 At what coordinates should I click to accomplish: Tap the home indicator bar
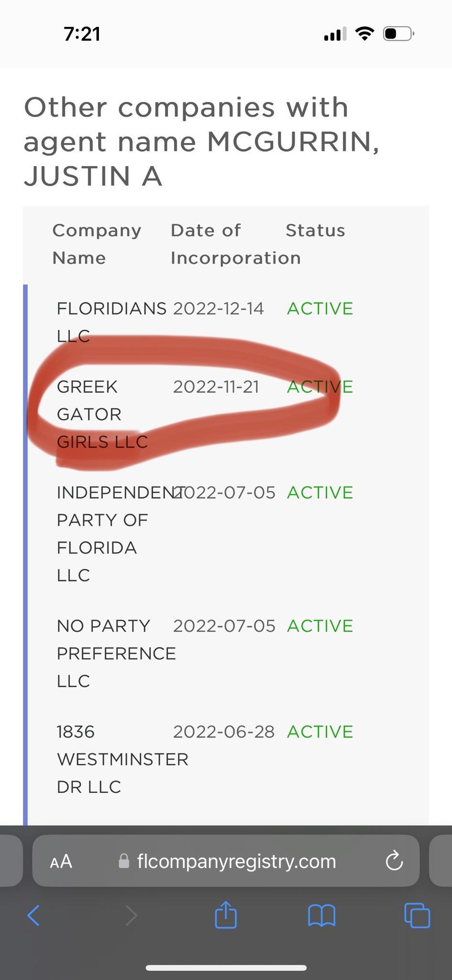point(226,968)
